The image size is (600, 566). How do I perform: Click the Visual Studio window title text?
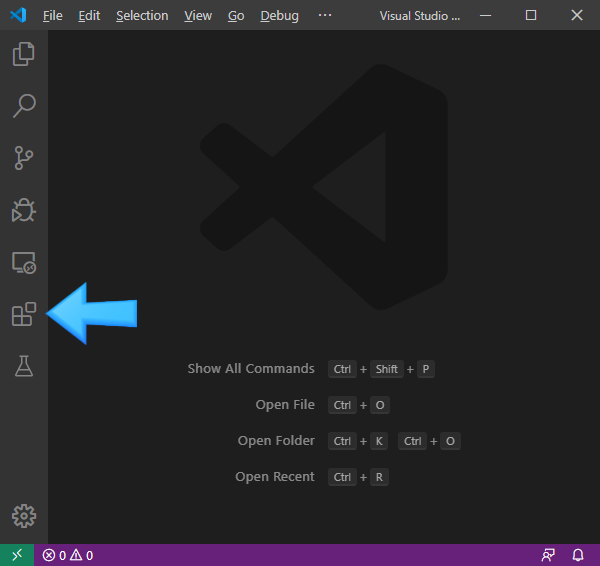click(419, 16)
